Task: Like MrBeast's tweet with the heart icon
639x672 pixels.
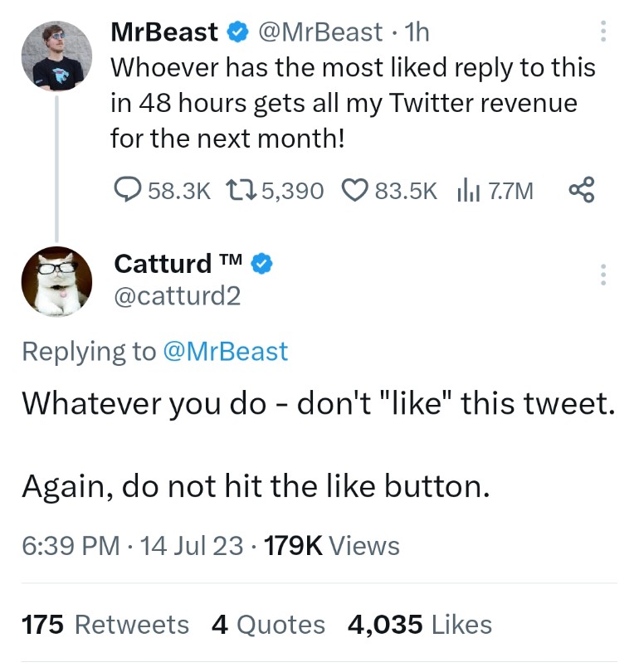Action: coord(355,192)
